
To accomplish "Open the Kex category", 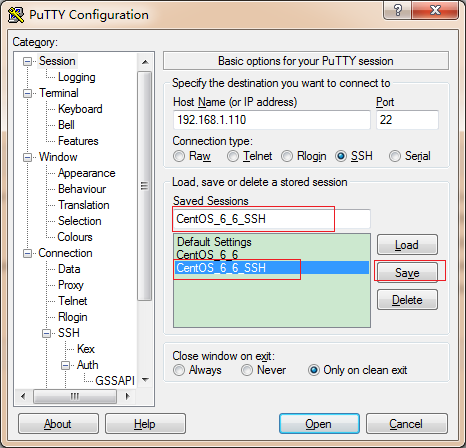I will tap(86, 349).
